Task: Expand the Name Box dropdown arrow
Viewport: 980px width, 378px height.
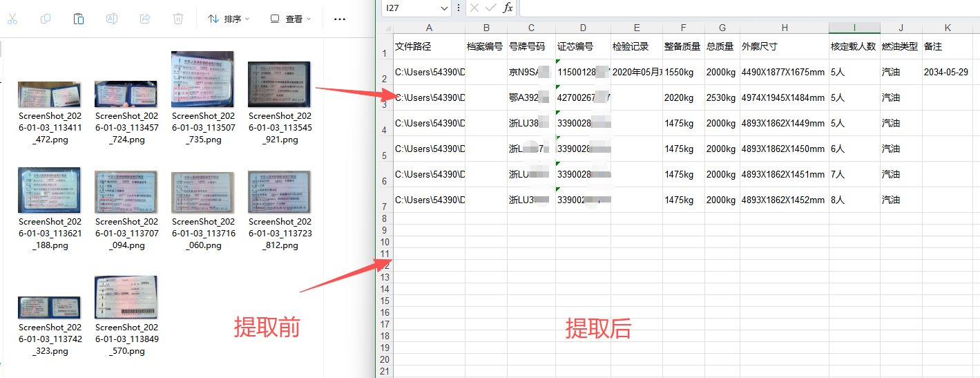Action: click(444, 8)
